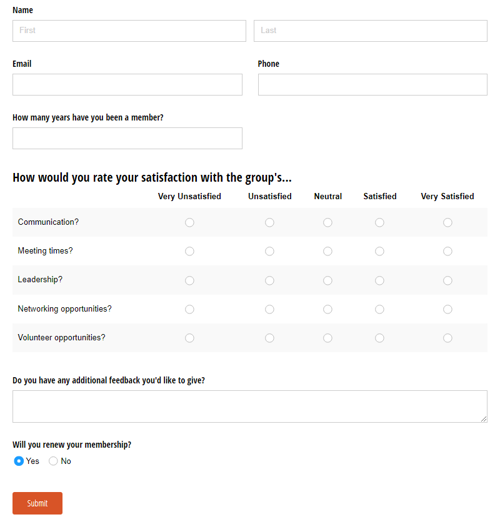Select Neutral for Meeting times
The width and height of the screenshot is (500, 527).
328,251
